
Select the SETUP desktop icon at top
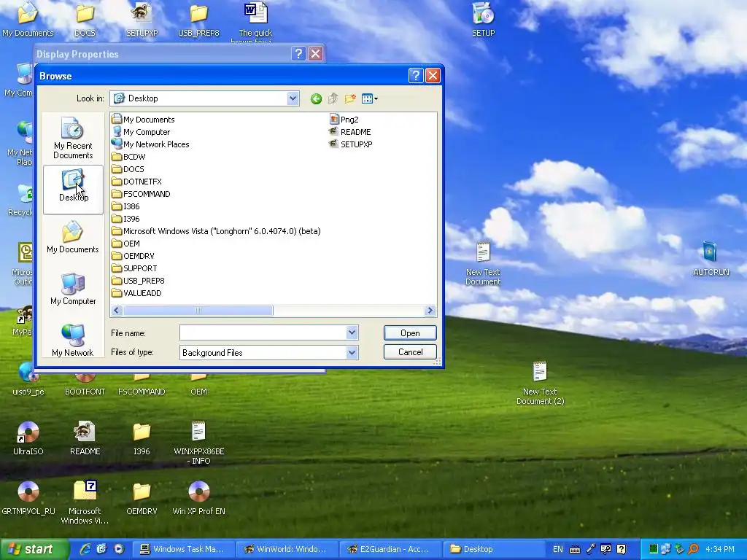click(x=483, y=20)
